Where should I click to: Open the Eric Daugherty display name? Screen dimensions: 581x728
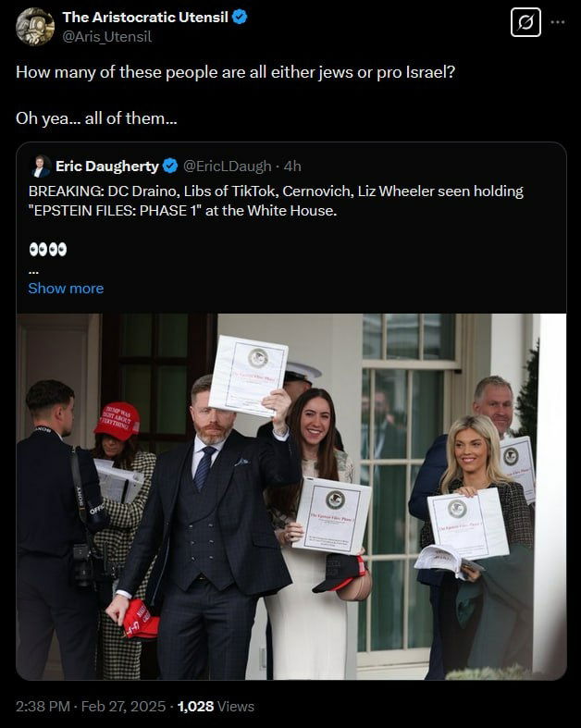pyautogui.click(x=106, y=166)
